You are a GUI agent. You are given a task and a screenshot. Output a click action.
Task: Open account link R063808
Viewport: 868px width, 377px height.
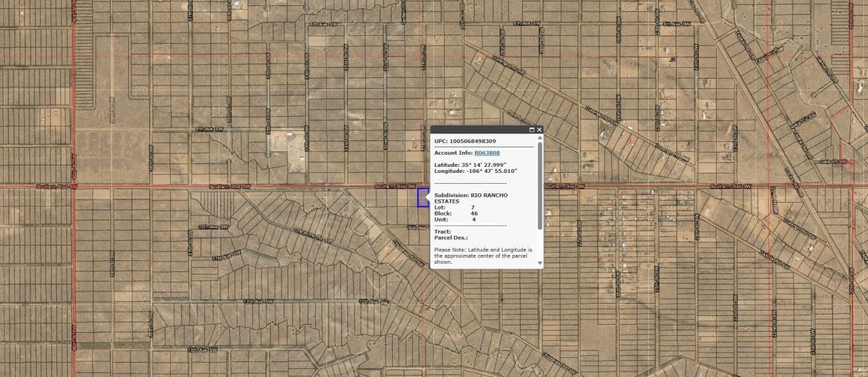click(486, 153)
